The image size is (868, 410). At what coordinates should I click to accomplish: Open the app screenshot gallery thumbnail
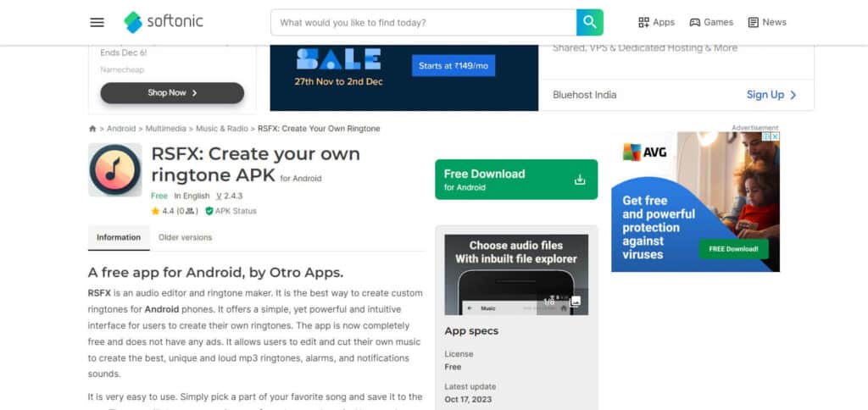pyautogui.click(x=516, y=275)
